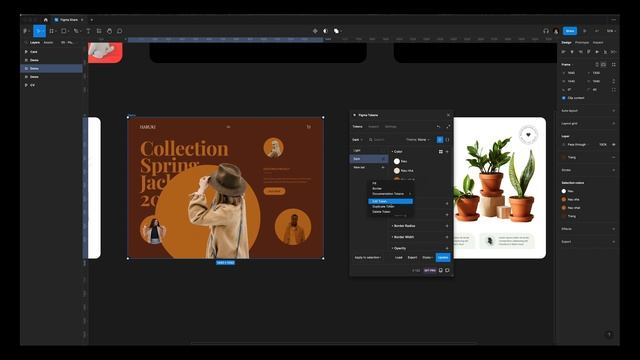Image resolution: width=640 pixels, height=360 pixels.
Task: Add a new Color token
Action: [x=447, y=151]
